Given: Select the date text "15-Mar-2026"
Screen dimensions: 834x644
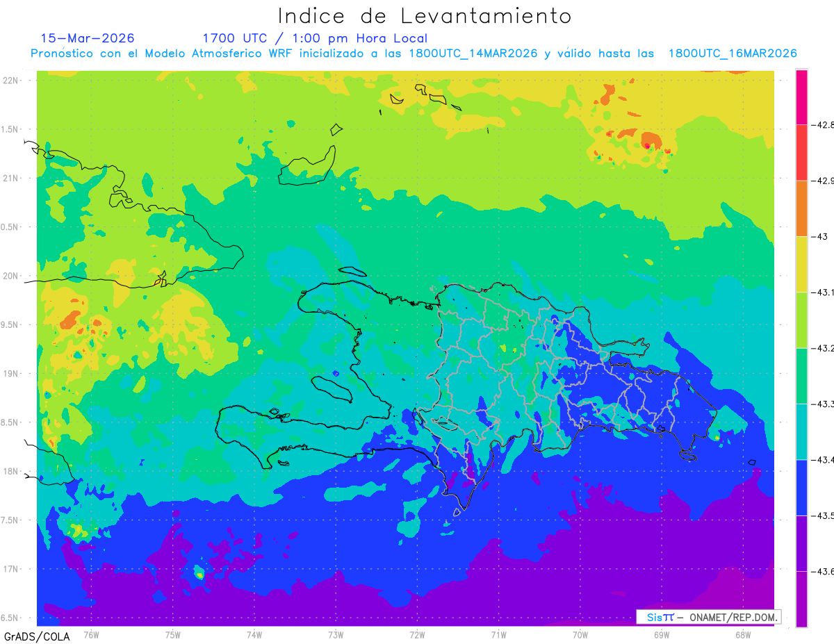Looking at the screenshot, I should (88, 38).
